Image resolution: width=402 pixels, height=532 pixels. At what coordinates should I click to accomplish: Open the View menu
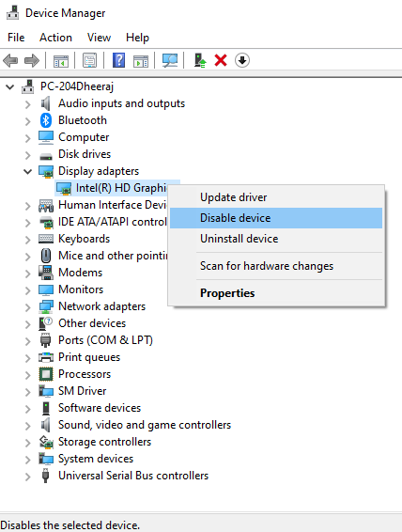(99, 38)
